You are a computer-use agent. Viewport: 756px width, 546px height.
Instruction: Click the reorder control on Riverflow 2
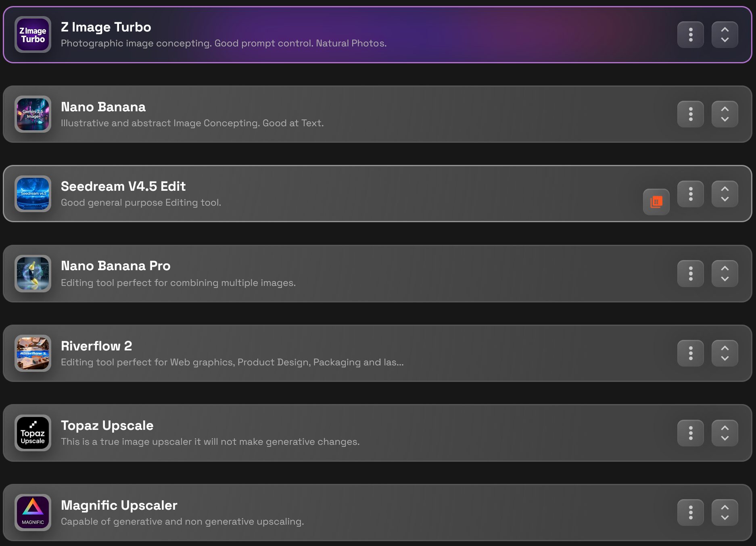coord(725,354)
